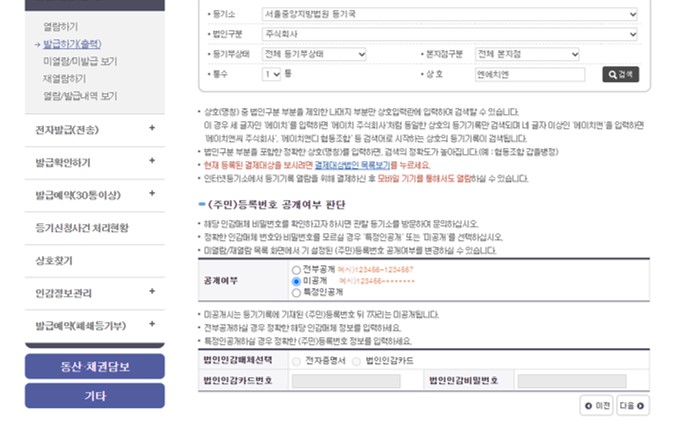Viewport: 677px width, 426px height.
Task: Click the 기타 button
Action: point(95,396)
